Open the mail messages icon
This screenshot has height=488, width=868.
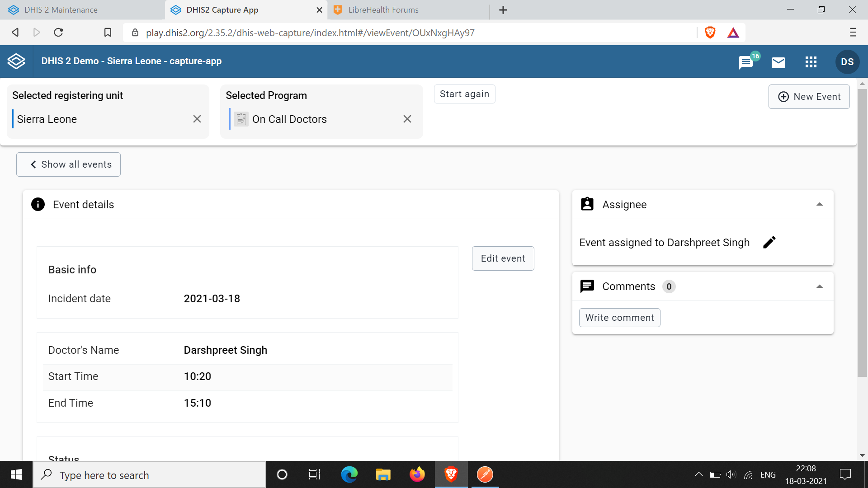tap(778, 62)
